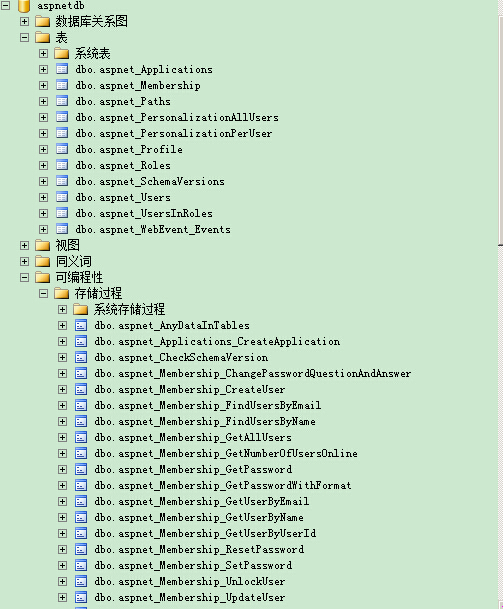Screen dimensions: 503x609
Task: Collapse the 可编程性 programmability folder
Action: (24, 277)
